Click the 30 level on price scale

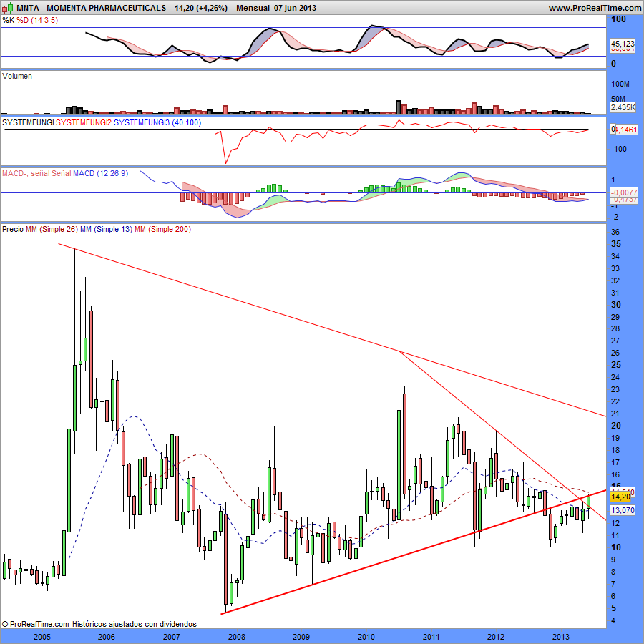(616, 305)
